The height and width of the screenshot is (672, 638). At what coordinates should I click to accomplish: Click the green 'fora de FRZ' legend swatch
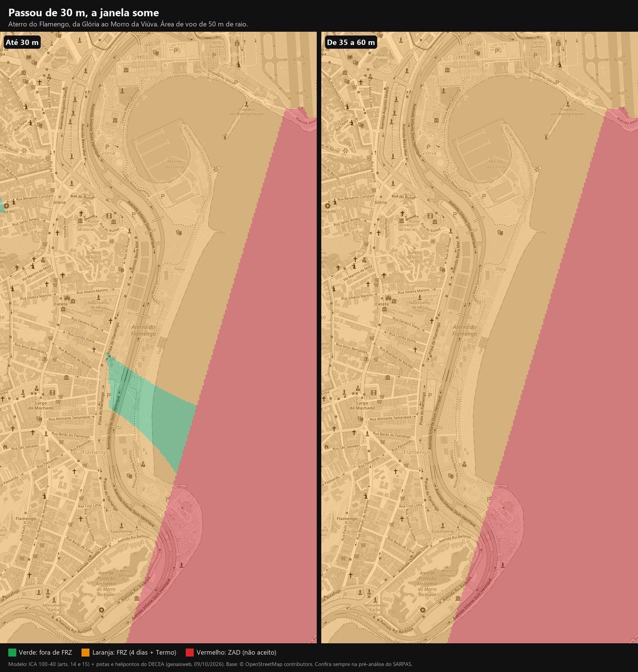[12, 652]
